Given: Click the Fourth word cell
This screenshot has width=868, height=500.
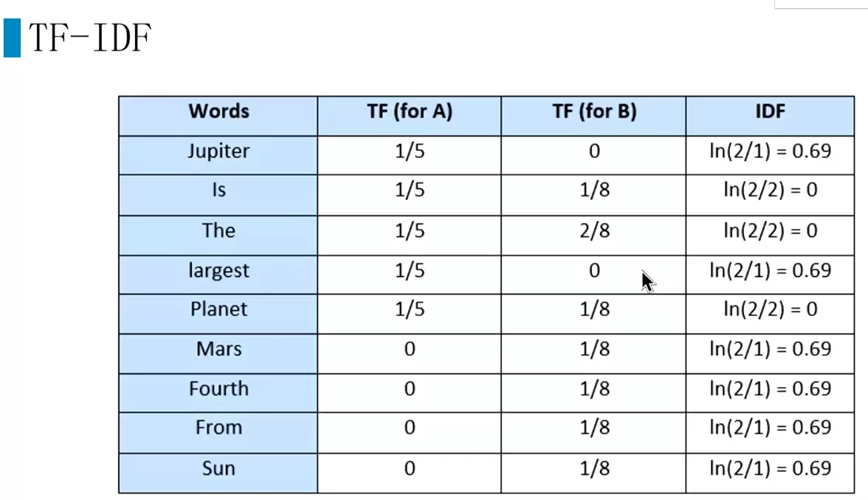Looking at the screenshot, I should pyautogui.click(x=218, y=393).
